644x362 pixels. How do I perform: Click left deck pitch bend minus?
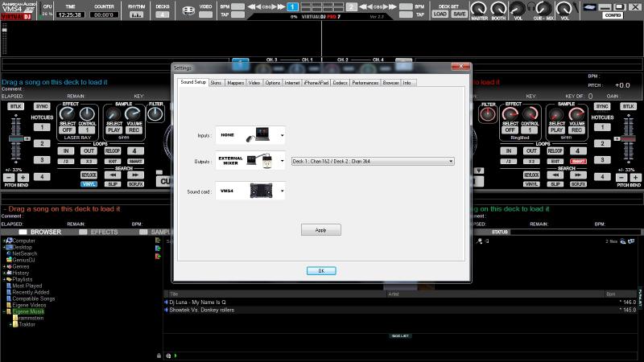pyautogui.click(x=9, y=177)
